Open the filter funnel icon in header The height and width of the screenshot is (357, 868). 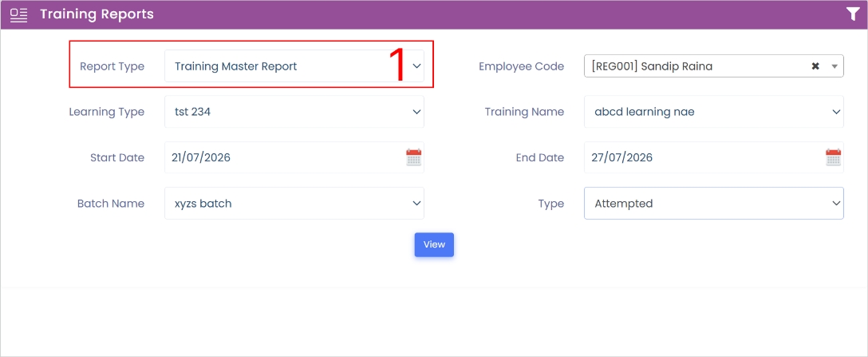(x=853, y=14)
